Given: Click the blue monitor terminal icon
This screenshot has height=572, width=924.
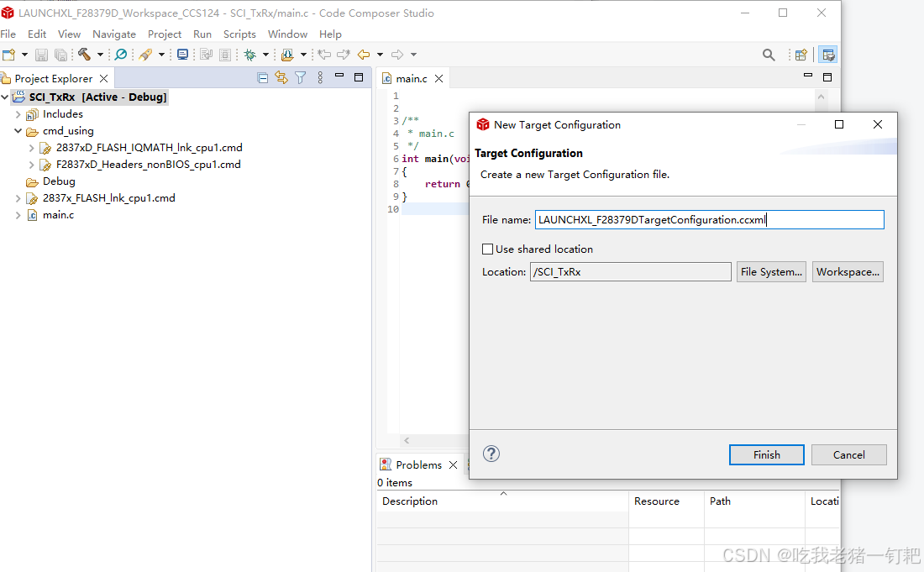Looking at the screenshot, I should click(x=182, y=55).
